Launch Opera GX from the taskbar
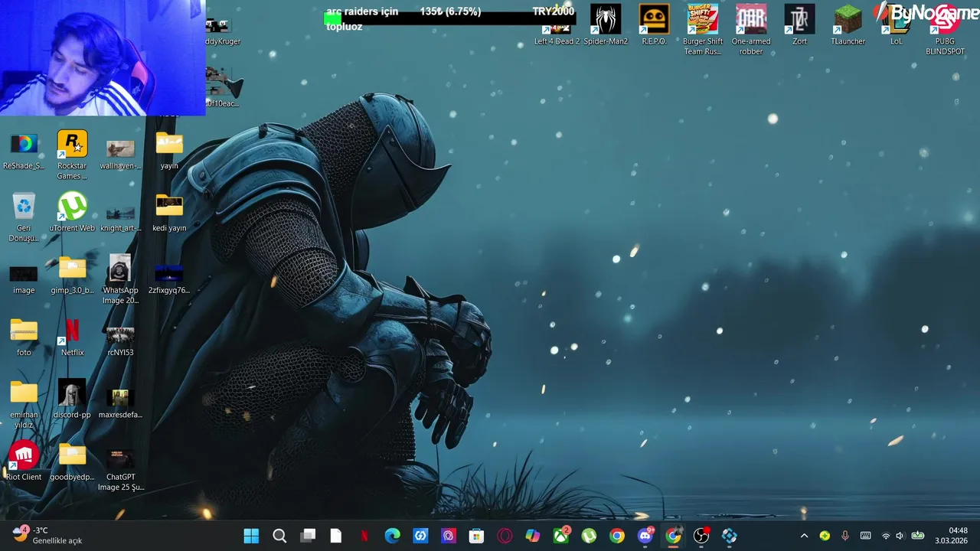The height and width of the screenshot is (551, 980). point(505,536)
